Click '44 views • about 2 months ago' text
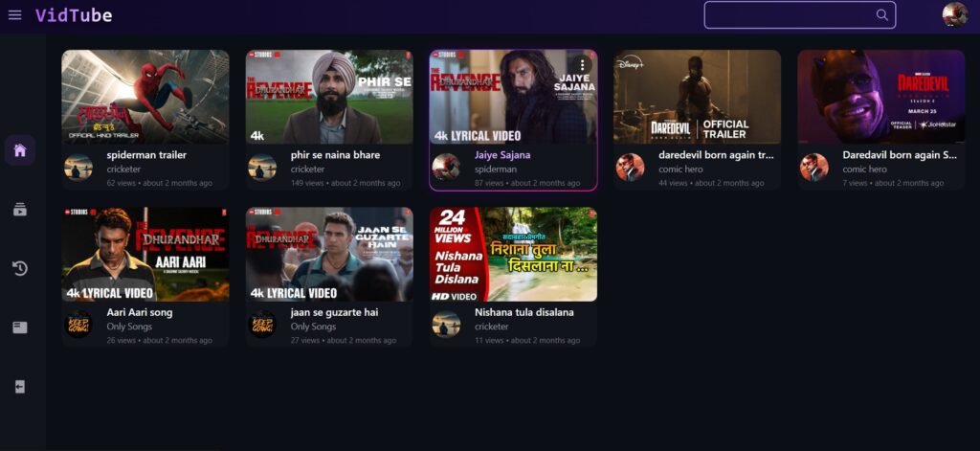980x451 pixels. click(x=711, y=183)
